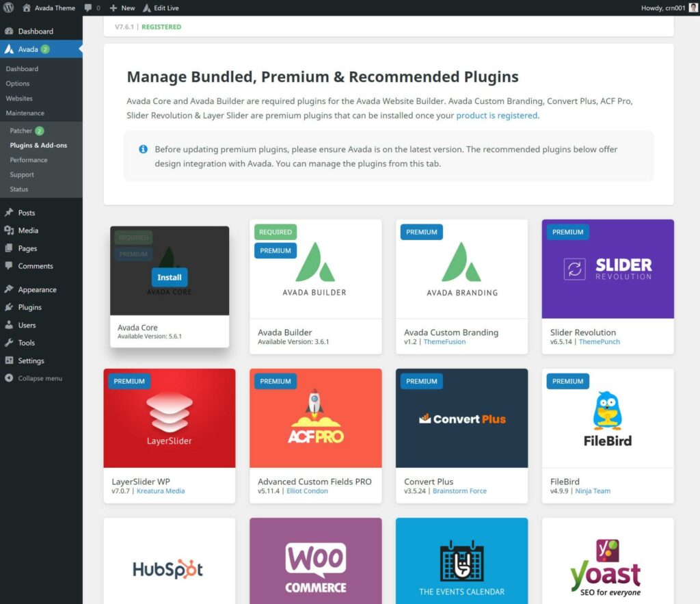Click the Slider Revolution refresh logo icon
The image size is (700, 604).
[574, 269]
